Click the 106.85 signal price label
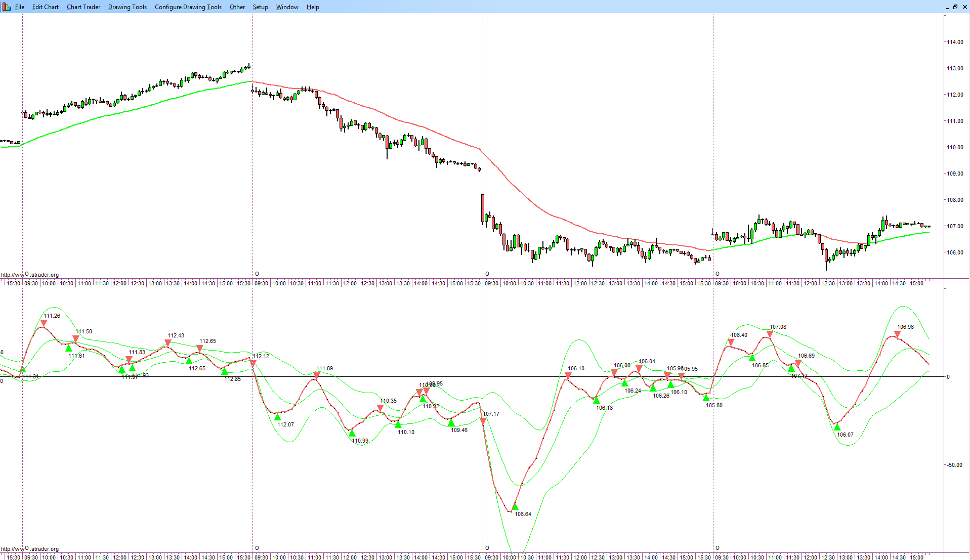Screen dimensions: 970x560 click(761, 366)
